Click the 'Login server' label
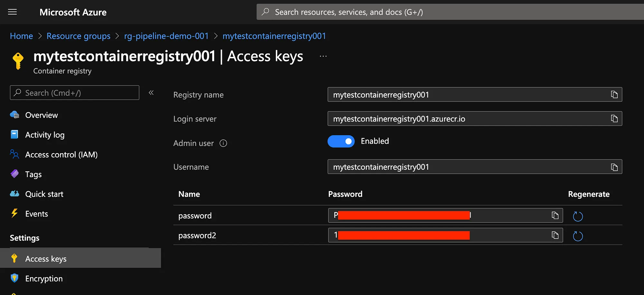 click(x=195, y=119)
